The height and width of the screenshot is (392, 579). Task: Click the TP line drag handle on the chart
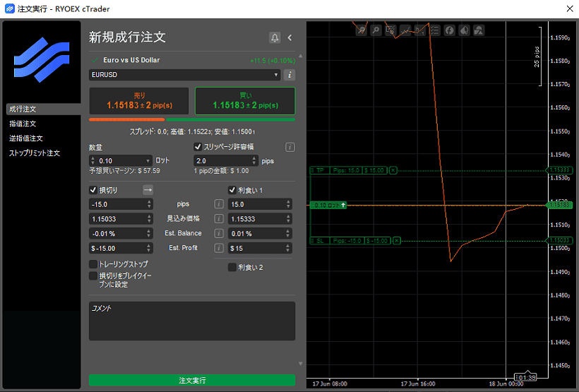point(312,170)
